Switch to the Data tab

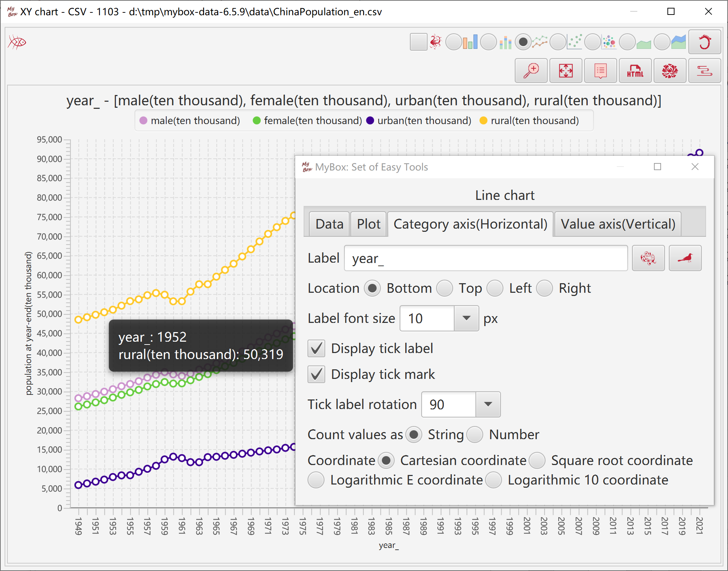tap(329, 224)
